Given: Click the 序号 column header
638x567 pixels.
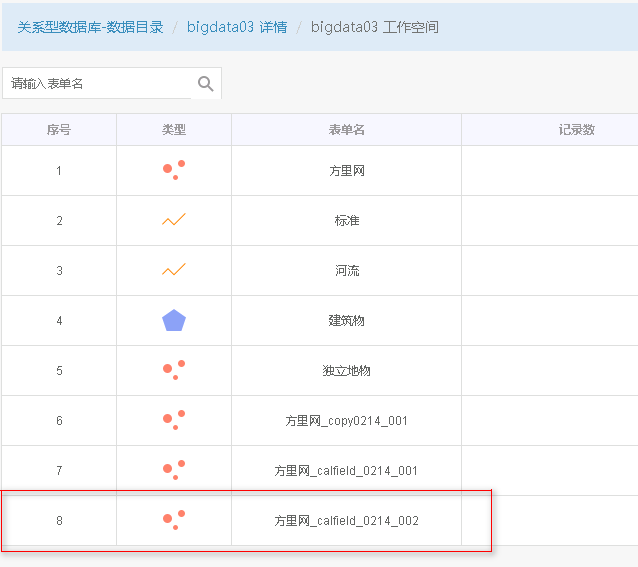Looking at the screenshot, I should click(x=59, y=130).
